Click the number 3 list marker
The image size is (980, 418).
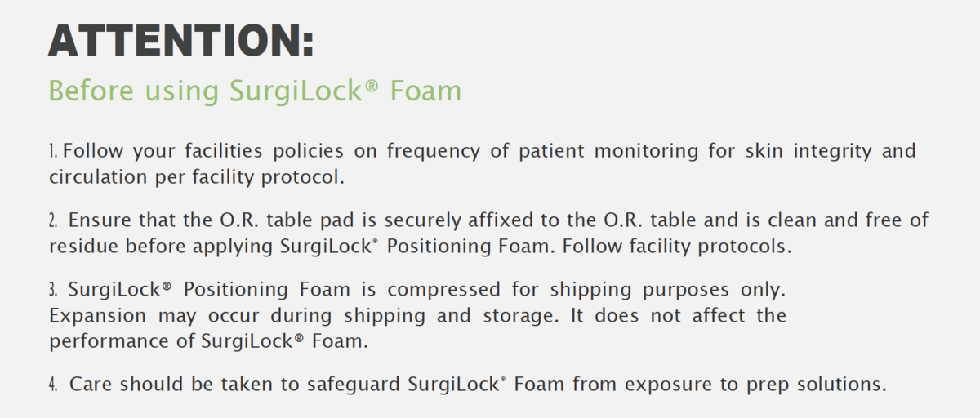click(x=53, y=290)
